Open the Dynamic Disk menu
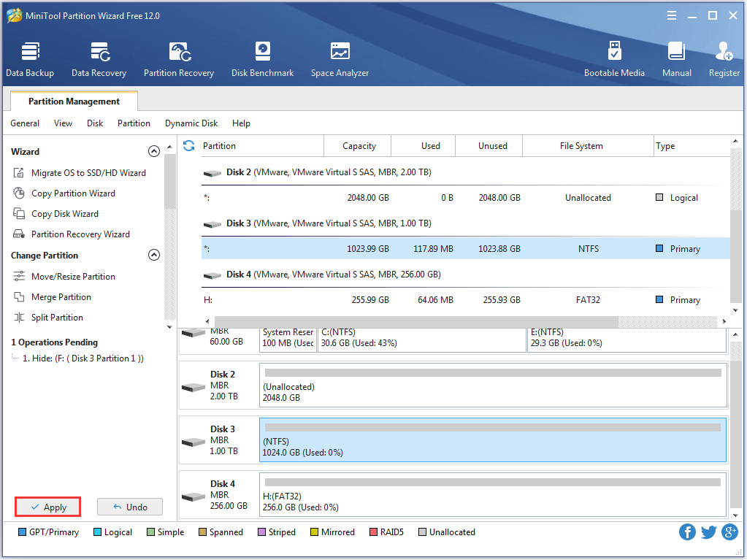747x560 pixels. (191, 123)
